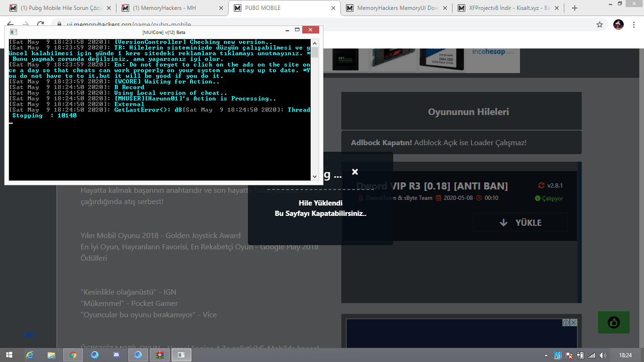Click the '"Kesinlikle olağanüstü" - IGN' quote

128,292
